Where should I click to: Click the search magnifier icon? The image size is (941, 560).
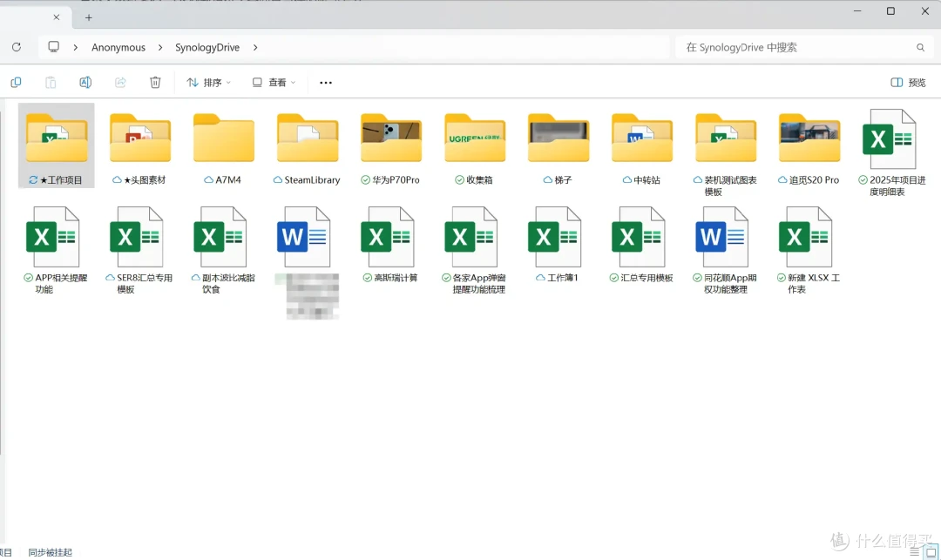click(920, 47)
